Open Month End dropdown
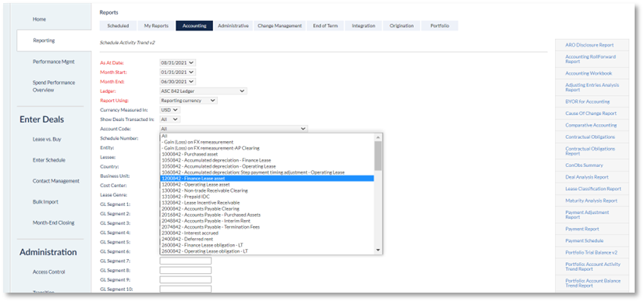Viewport: 644px width, 302px height. (178, 82)
